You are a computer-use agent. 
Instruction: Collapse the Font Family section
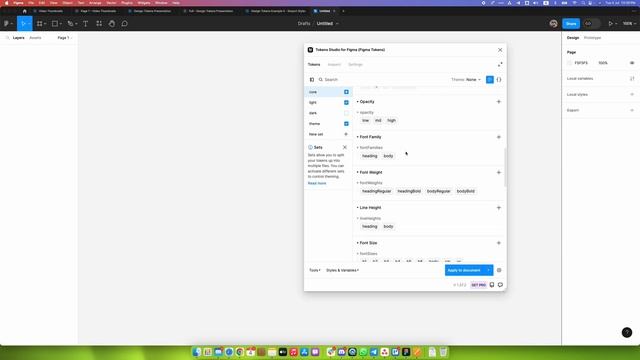click(369, 137)
